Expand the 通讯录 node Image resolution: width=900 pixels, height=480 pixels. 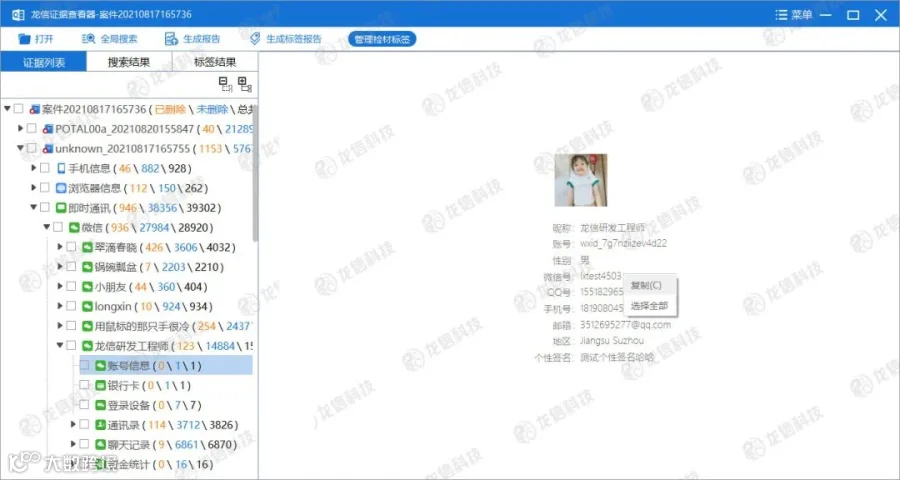tap(73, 425)
